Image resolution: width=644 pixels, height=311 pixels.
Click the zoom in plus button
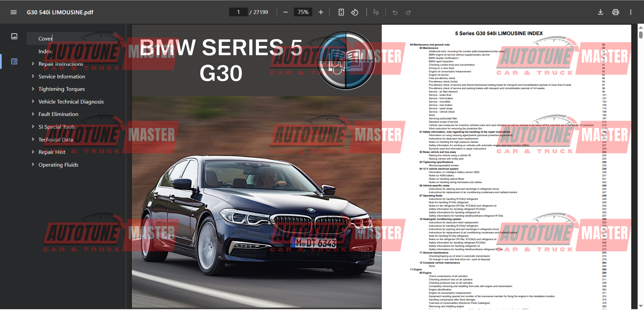tap(321, 12)
